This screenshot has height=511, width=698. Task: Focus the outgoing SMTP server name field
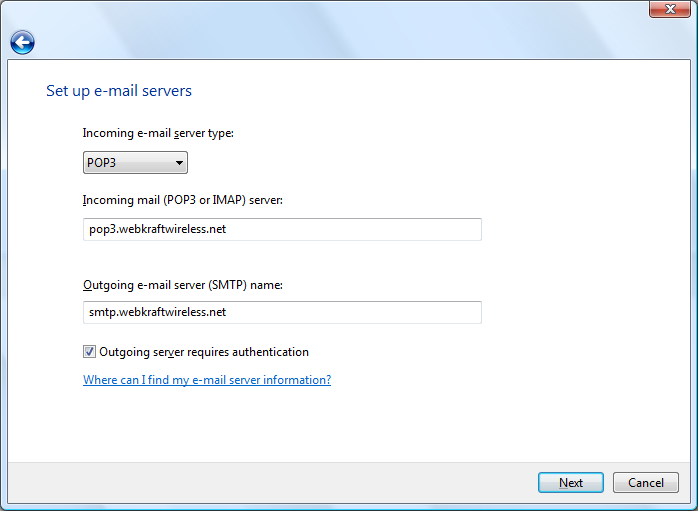pyautogui.click(x=282, y=312)
